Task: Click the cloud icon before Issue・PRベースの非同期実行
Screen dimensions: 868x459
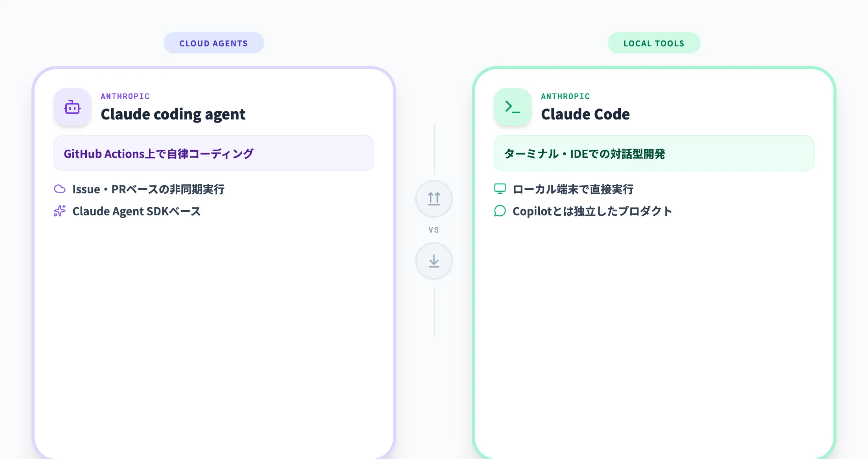Action: point(60,189)
